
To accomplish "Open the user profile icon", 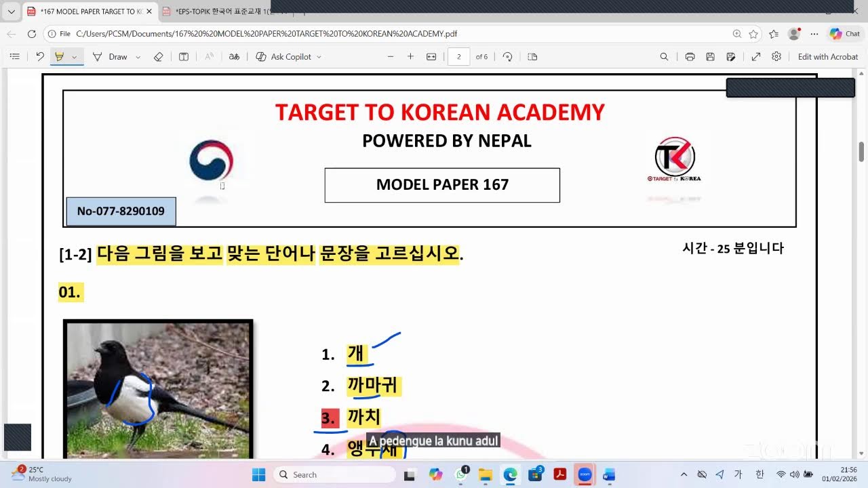I will (x=794, y=34).
